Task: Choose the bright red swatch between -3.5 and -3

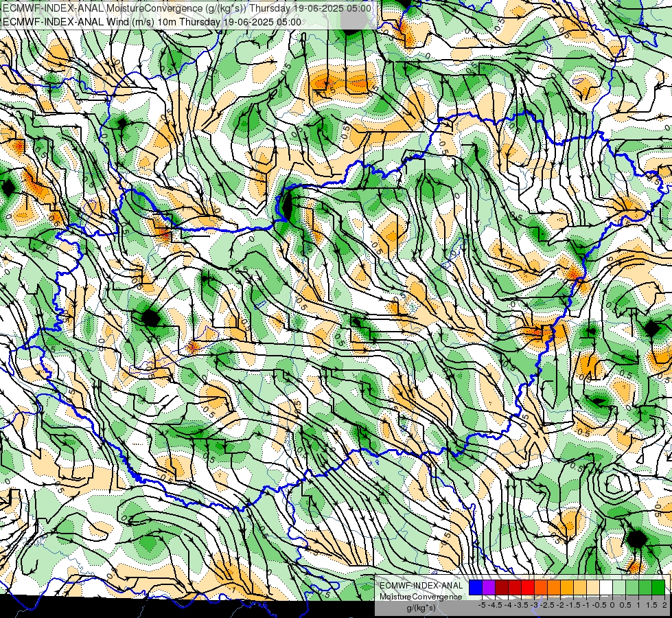Action: tap(528, 588)
